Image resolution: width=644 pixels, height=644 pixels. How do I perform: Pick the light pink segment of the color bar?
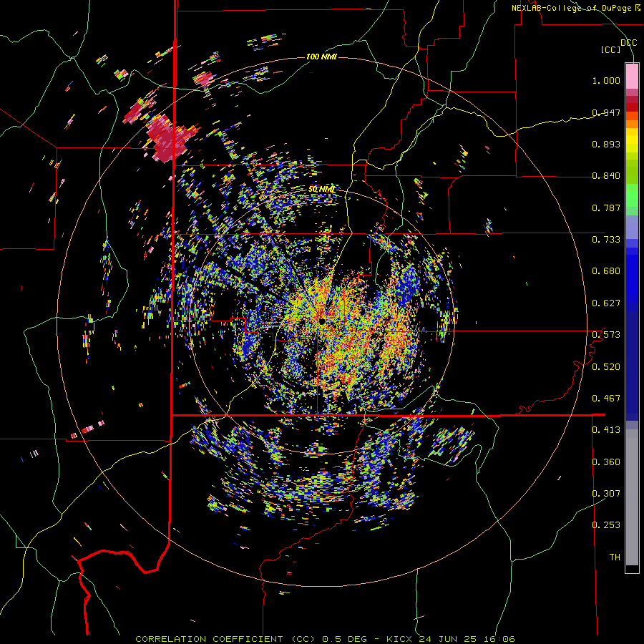[632, 76]
